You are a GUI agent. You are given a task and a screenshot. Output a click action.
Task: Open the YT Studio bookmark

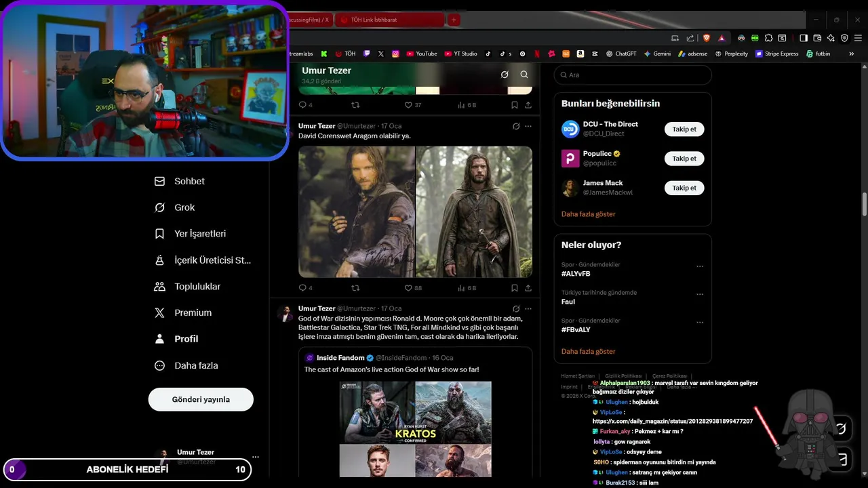[x=461, y=54]
